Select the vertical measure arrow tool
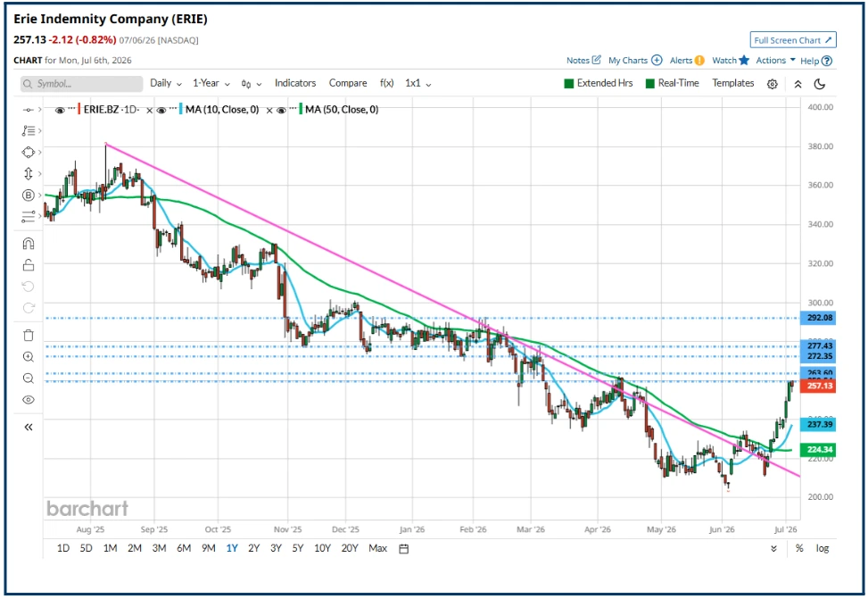The width and height of the screenshot is (868, 599). click(x=29, y=173)
